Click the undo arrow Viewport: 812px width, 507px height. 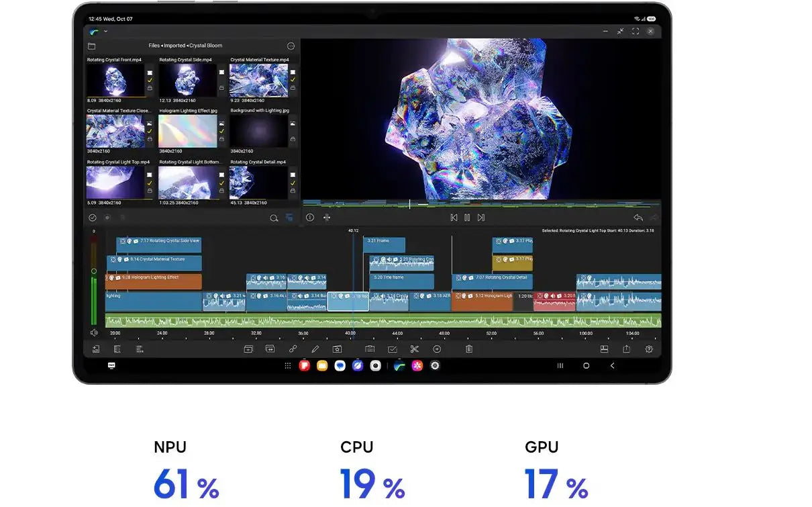tap(638, 218)
